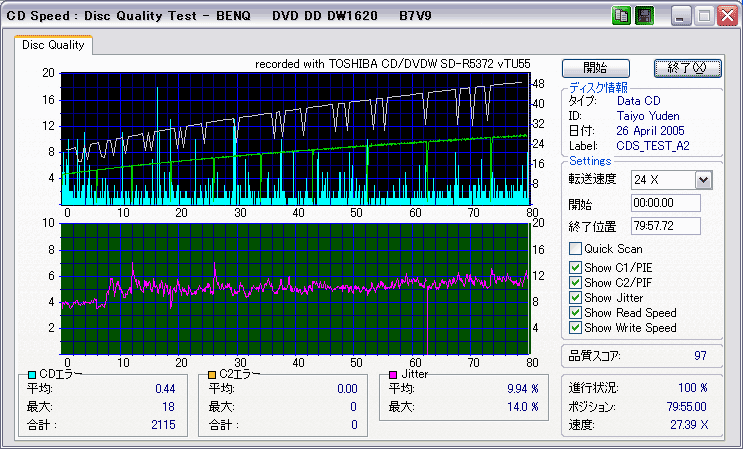Screen dimensions: 743x449
Task: Open the 24 X transfer speed dropdown
Action: click(x=702, y=179)
